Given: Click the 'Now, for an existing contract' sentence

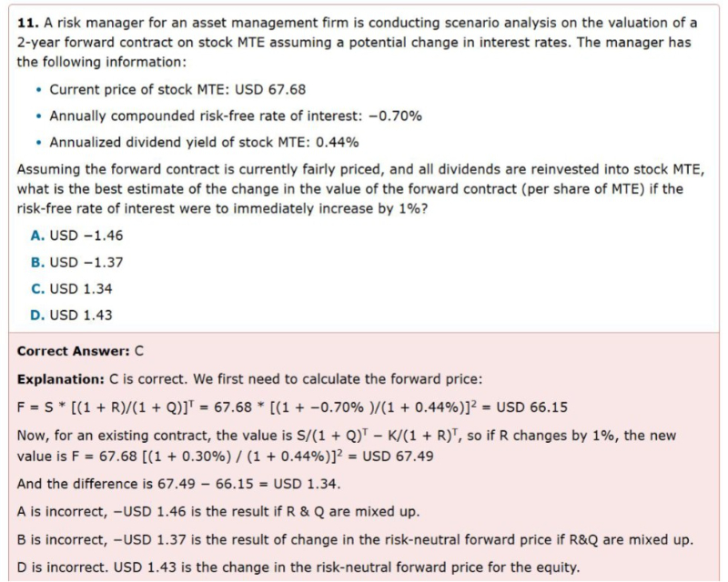Looking at the screenshot, I should [346, 435].
